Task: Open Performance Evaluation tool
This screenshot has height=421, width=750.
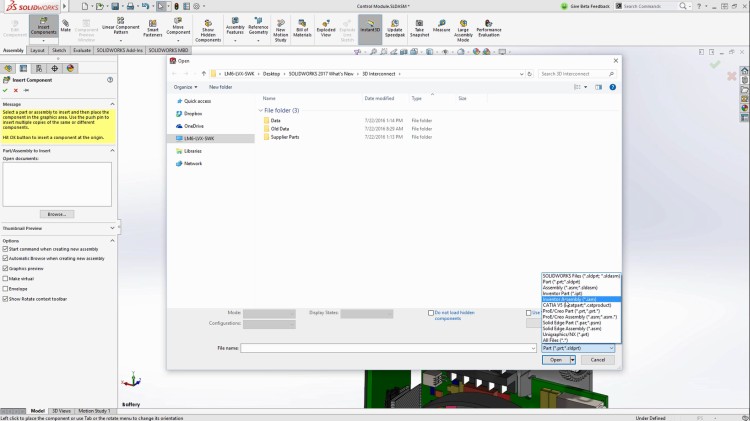Action: [488, 29]
